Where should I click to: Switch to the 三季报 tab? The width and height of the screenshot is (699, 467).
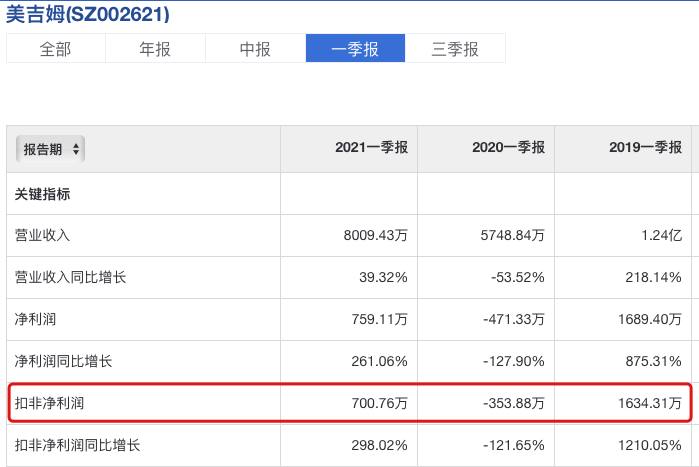(x=455, y=48)
